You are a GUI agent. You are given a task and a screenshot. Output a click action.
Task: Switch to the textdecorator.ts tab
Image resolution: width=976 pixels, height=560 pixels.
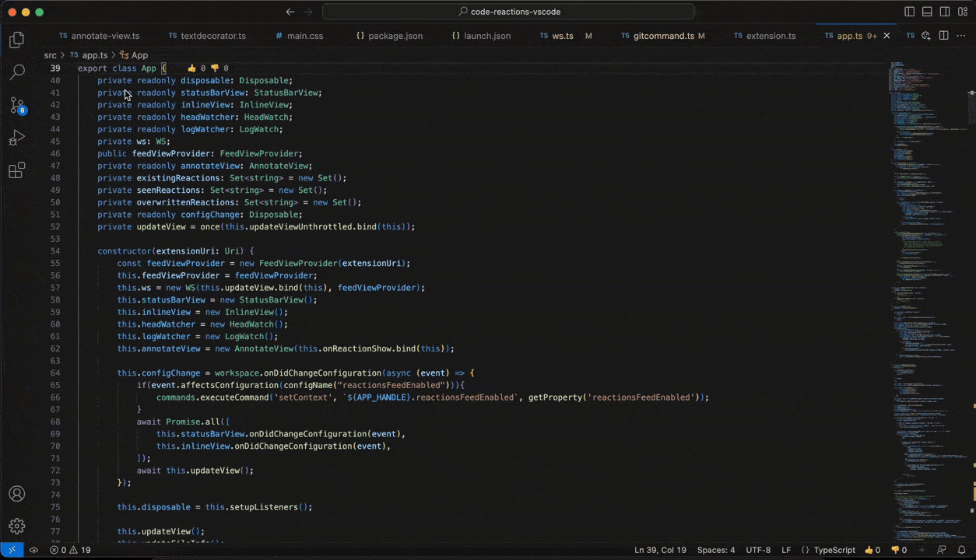pyautogui.click(x=207, y=36)
